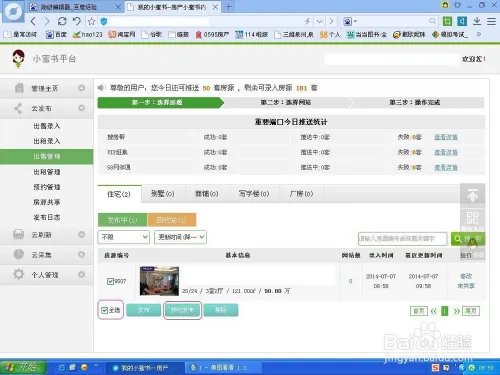This screenshot has width=500, height=375.
Task: Click the browser forward arrow
Action: [47, 21]
